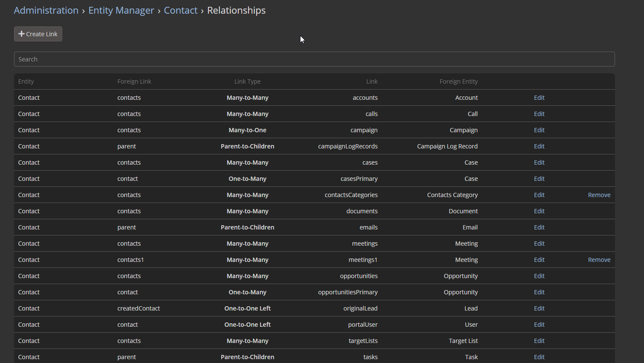Image resolution: width=644 pixels, height=363 pixels.
Task: Edit the meetings1 relationship
Action: click(539, 260)
